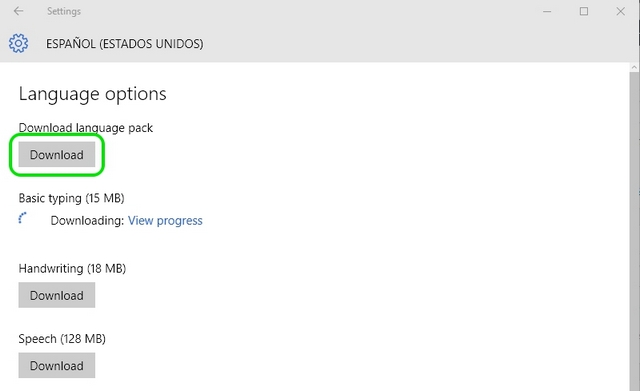The width and height of the screenshot is (640, 391).
Task: Click the Settings window title text
Action: pos(64,11)
